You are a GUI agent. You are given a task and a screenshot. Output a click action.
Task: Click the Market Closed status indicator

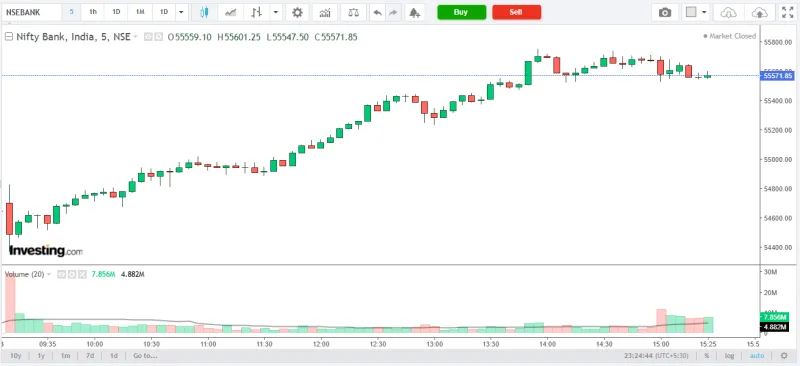point(730,36)
